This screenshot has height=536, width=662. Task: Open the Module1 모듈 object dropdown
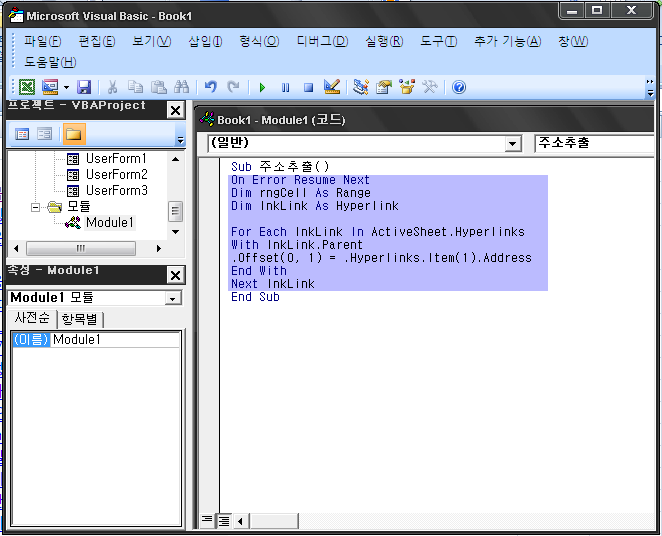(x=172, y=298)
